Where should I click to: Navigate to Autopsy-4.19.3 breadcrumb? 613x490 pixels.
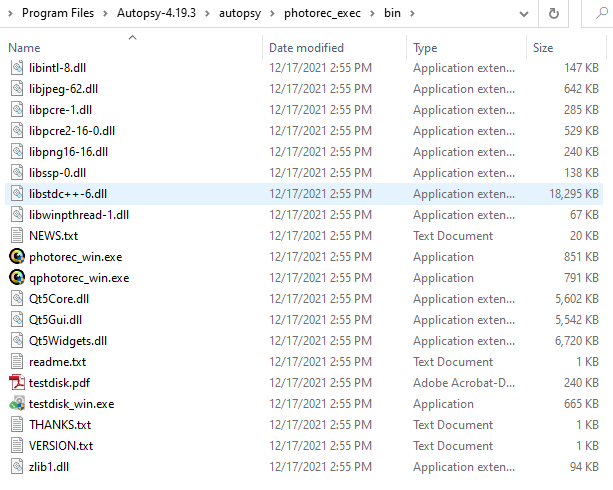156,13
